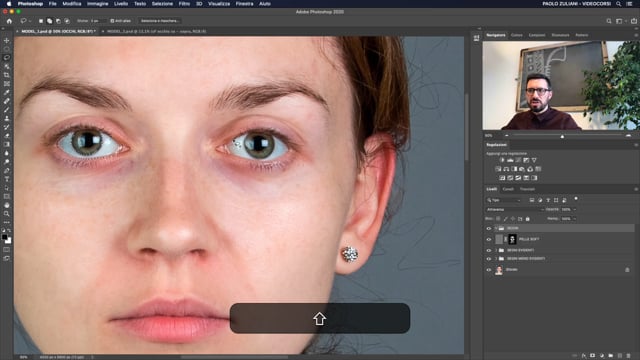This screenshot has height=360, width=640.
Task: Open the layer blend mode dropdown
Action: (x=514, y=209)
